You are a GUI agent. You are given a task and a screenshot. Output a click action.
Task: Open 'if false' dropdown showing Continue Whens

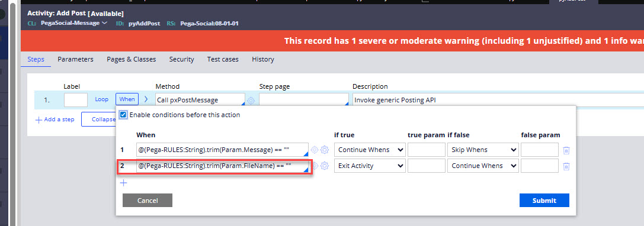483,166
